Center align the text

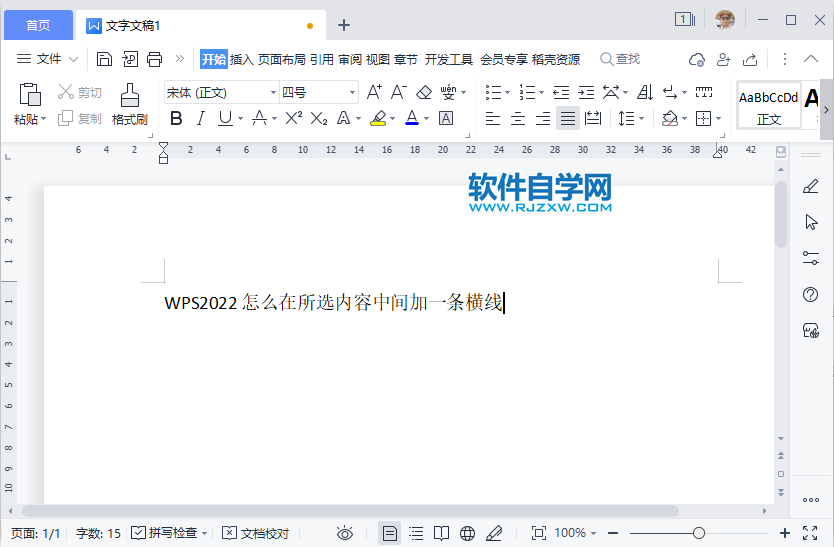518,118
